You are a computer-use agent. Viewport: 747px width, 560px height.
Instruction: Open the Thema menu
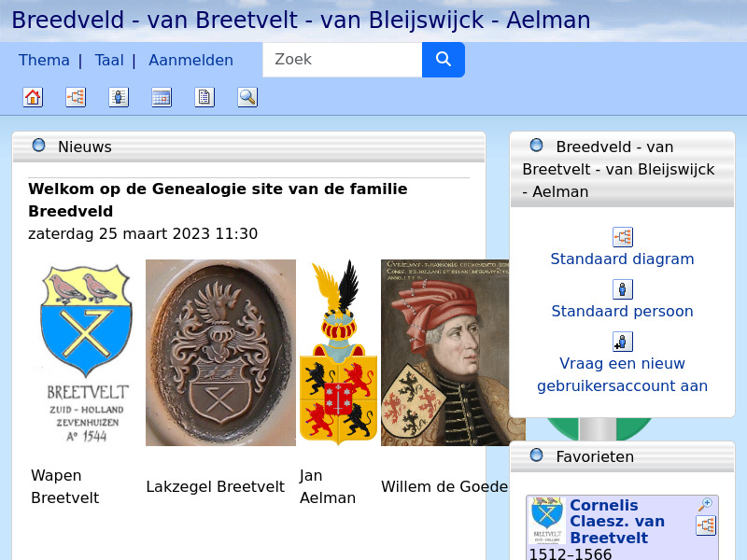[x=44, y=59]
